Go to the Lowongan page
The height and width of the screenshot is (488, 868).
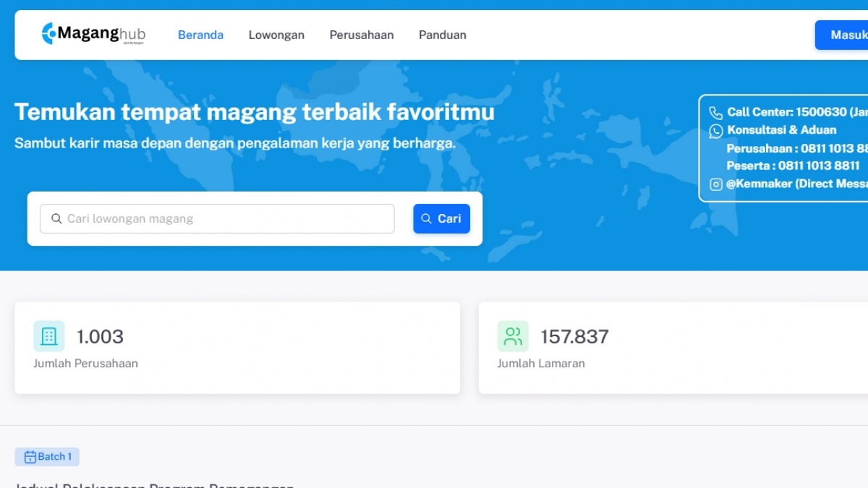pyautogui.click(x=276, y=35)
